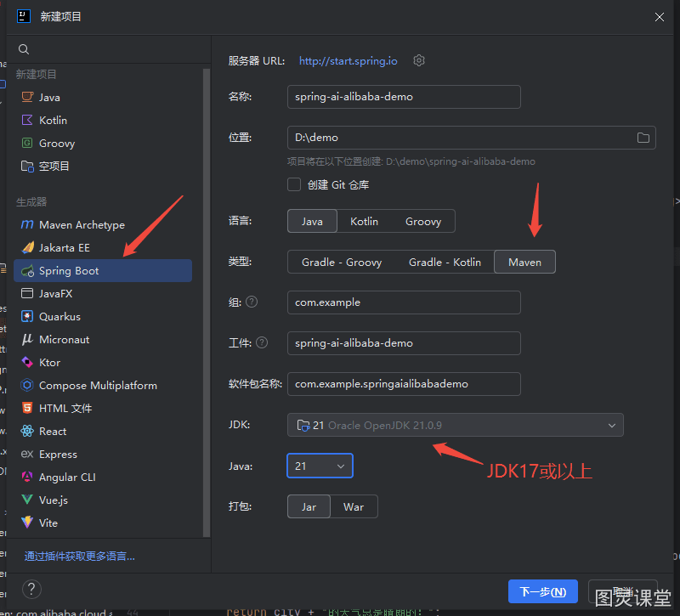Viewport: 680px width, 616px height.
Task: Click the 工件 artifact input field
Action: tap(404, 343)
